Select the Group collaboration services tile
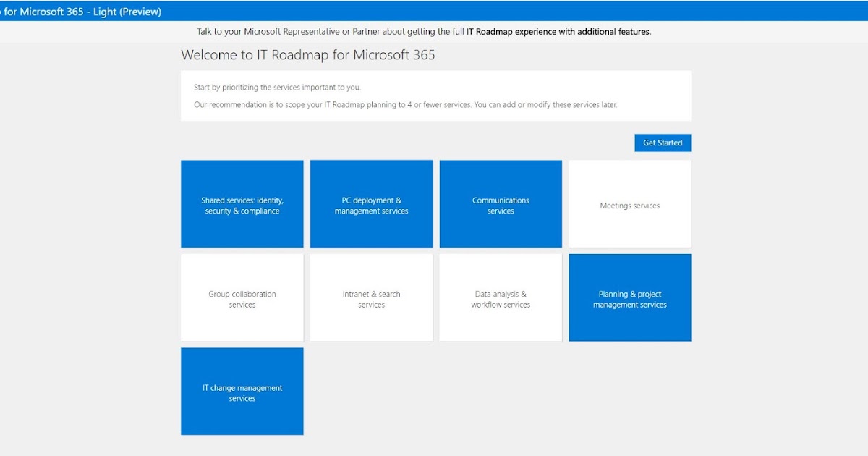 click(242, 297)
